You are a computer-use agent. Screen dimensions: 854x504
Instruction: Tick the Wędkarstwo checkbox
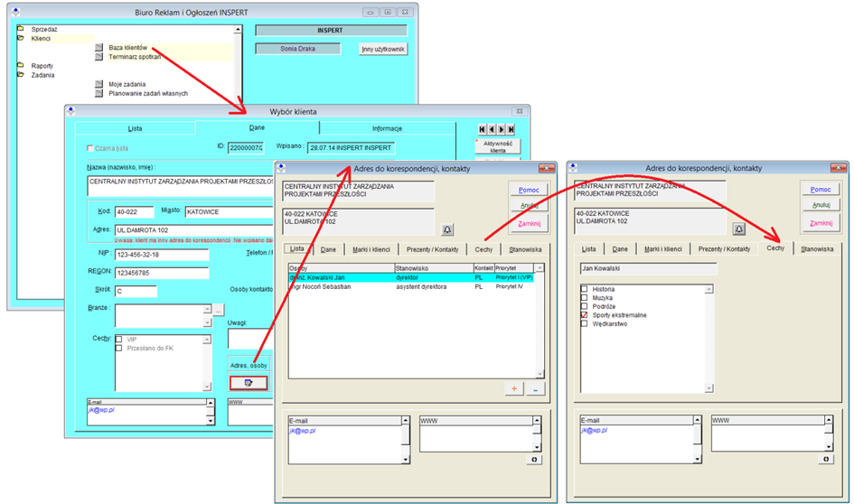click(585, 324)
